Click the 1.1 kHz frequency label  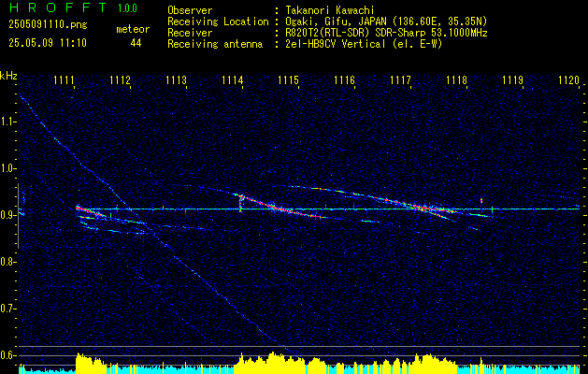(7, 122)
